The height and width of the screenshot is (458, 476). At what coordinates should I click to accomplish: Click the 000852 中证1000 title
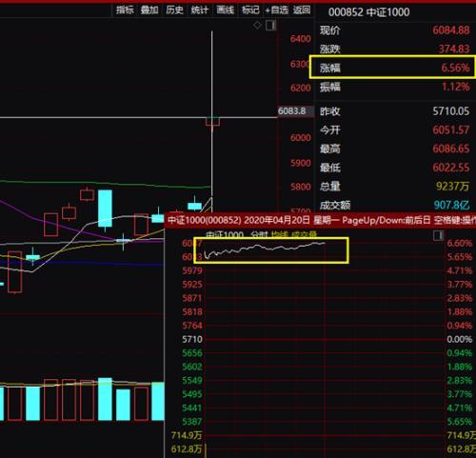(x=368, y=12)
